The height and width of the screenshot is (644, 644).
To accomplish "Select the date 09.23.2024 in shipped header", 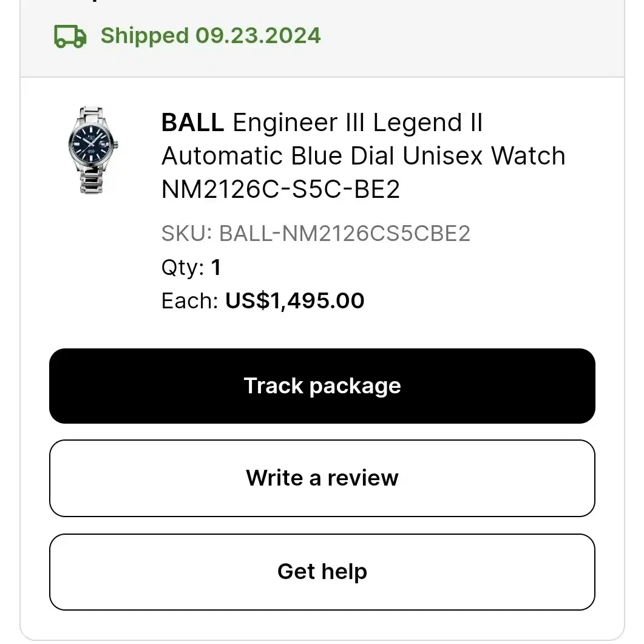I will click(x=258, y=36).
